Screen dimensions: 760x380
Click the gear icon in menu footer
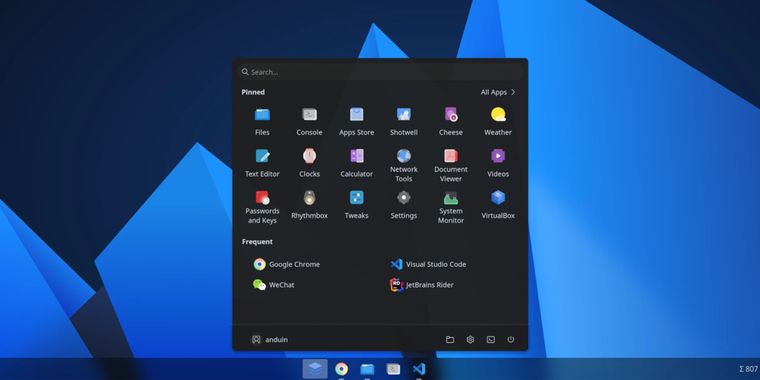470,340
